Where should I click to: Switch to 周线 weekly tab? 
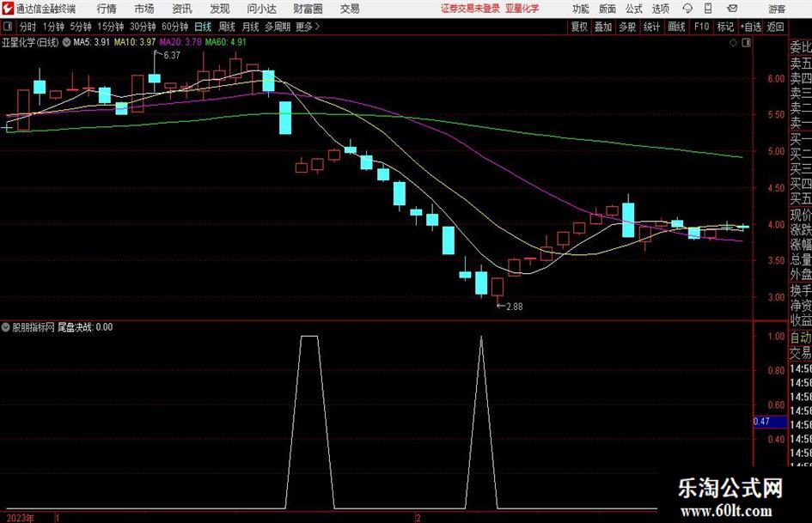[227, 27]
